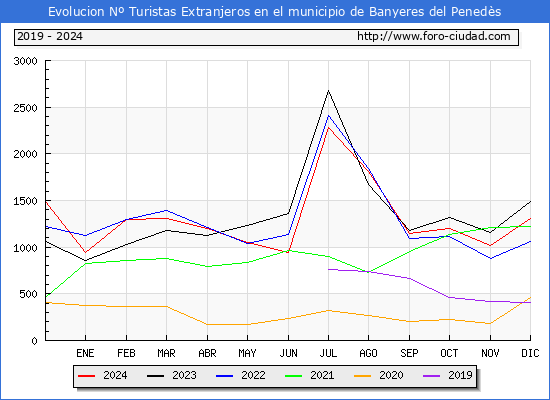
Task: Select the blue 2022 legend swatch
Action: [x=224, y=376]
